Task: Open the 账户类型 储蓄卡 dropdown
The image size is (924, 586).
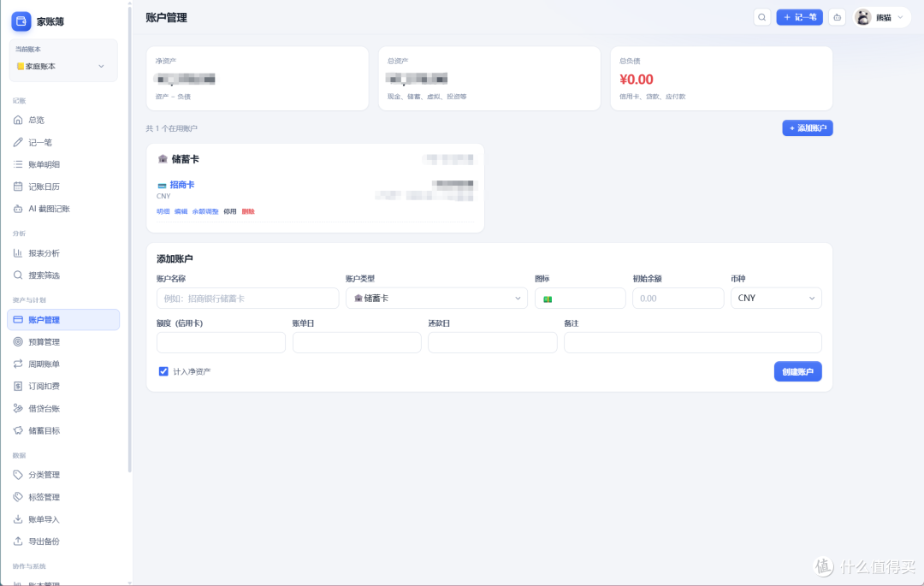Action: click(x=436, y=299)
